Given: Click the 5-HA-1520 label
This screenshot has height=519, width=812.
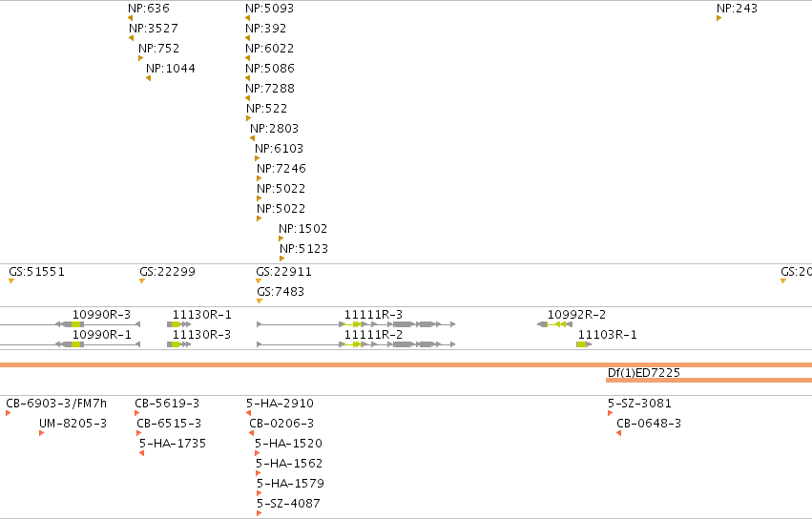Looking at the screenshot, I should (x=288, y=444).
